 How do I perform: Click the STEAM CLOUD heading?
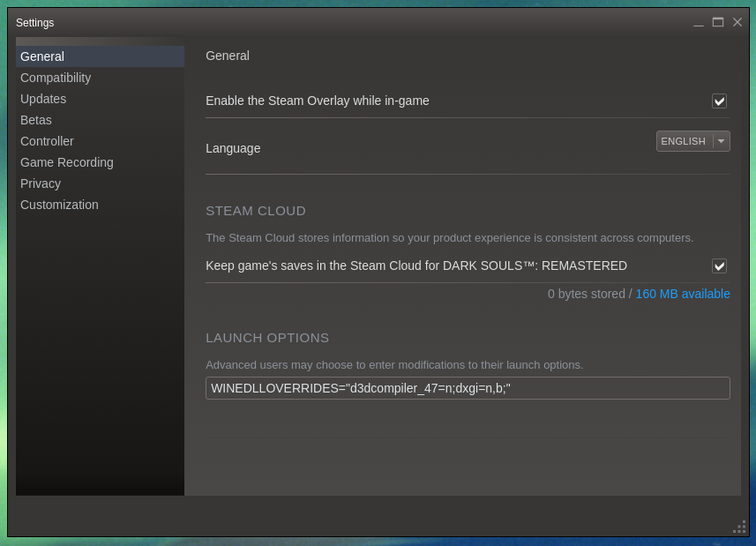coord(256,211)
